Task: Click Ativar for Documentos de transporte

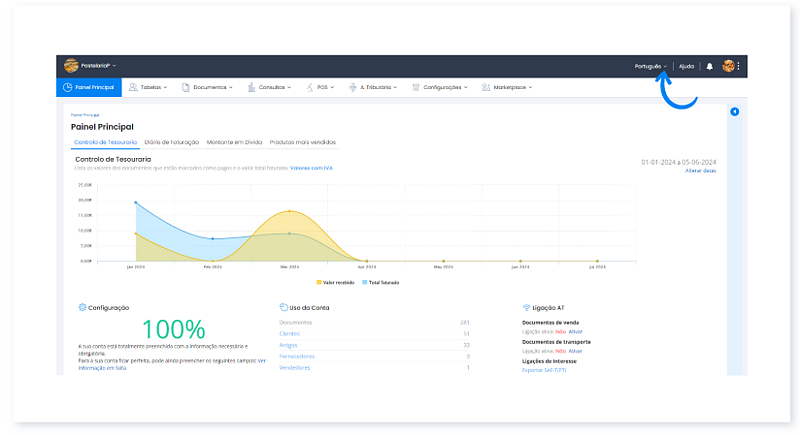Action: tap(576, 351)
